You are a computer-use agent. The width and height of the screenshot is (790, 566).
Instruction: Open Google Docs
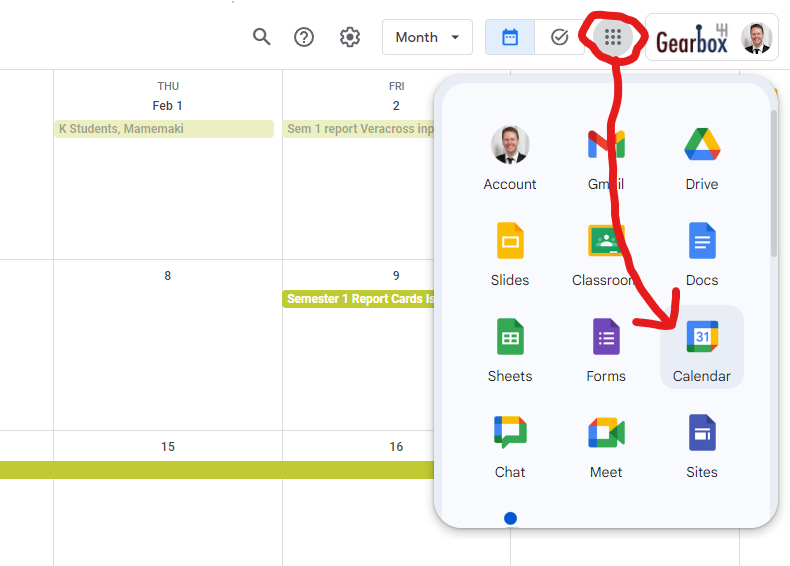(702, 254)
